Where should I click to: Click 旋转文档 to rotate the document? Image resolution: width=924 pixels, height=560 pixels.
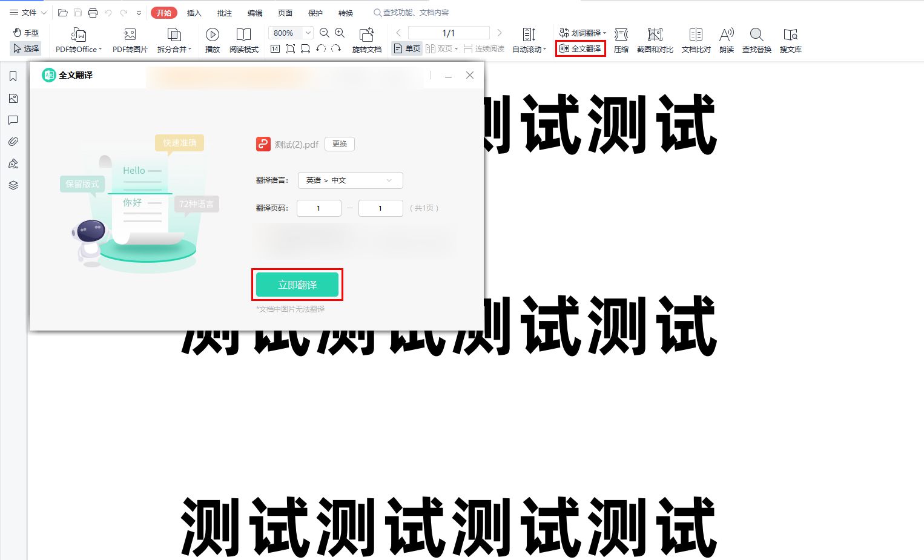click(367, 39)
